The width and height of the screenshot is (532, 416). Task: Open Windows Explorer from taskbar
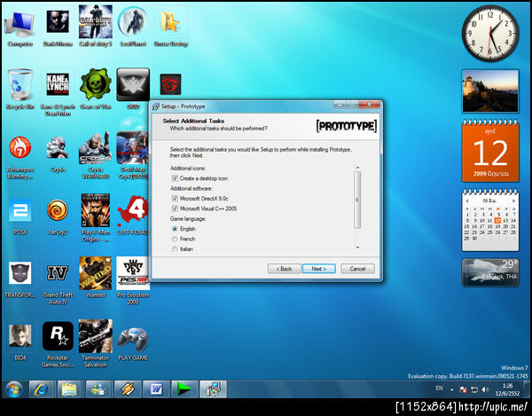pyautogui.click(x=69, y=389)
